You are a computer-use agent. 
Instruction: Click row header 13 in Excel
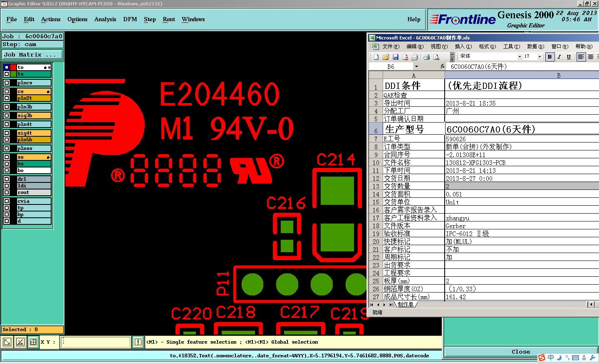(x=376, y=186)
